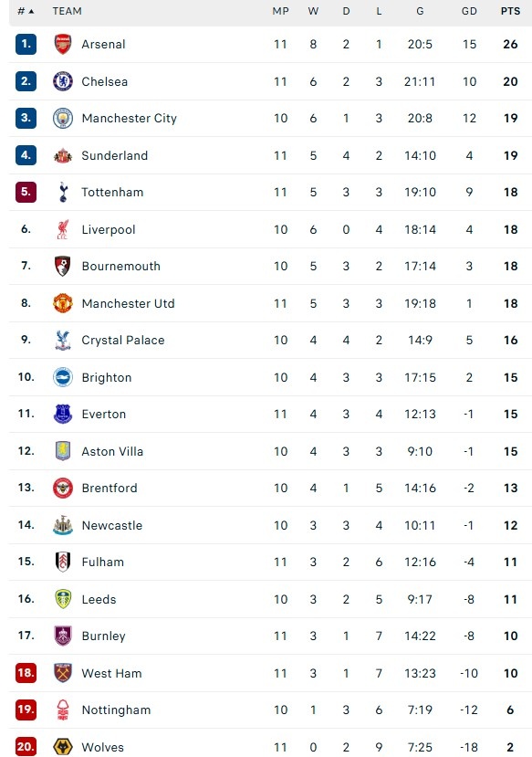Click the TEAM column header

tap(68, 12)
